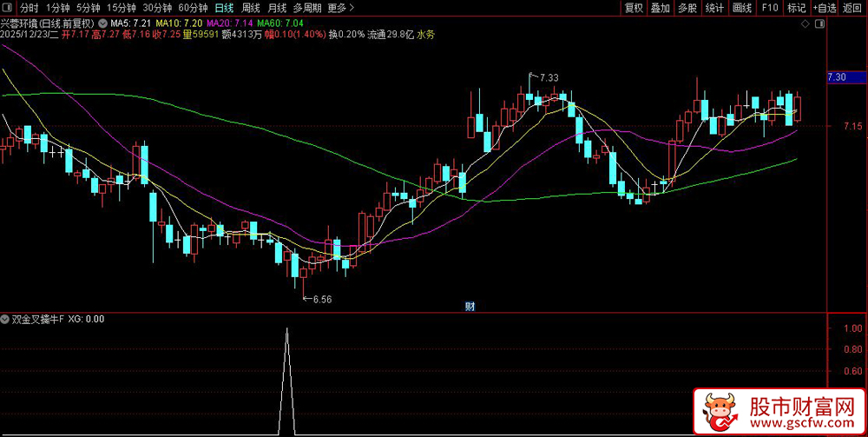The height and width of the screenshot is (437, 868).
Task: Click the diamond marker icon above chart
Action: (806, 24)
